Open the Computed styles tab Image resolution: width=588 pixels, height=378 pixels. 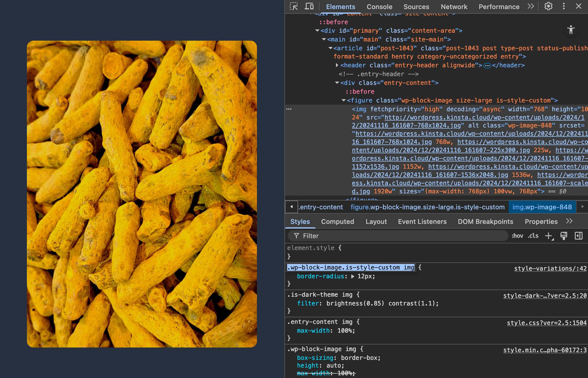[337, 221]
